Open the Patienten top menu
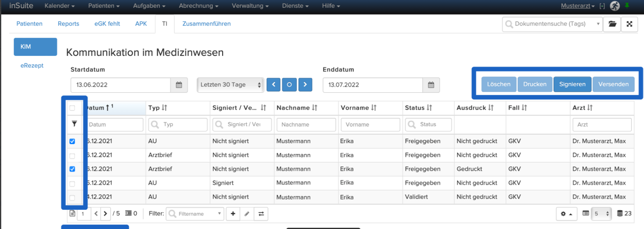Screen dimensions: 644x229 tap(104, 6)
